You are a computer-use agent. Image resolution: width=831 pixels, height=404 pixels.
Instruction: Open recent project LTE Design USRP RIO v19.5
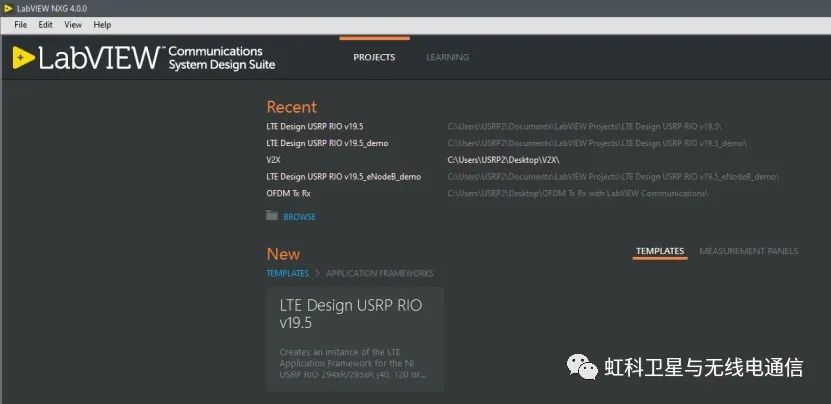tap(315, 127)
